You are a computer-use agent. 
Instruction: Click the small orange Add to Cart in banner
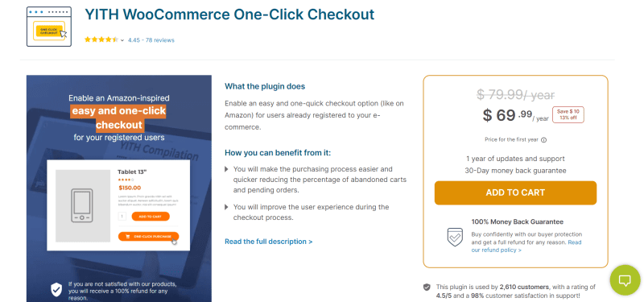[x=151, y=217]
